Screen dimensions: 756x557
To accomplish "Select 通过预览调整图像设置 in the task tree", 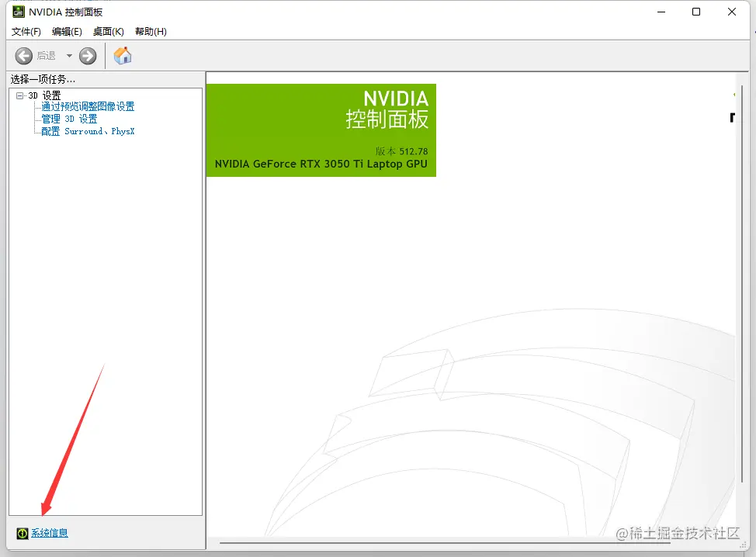I will coord(88,106).
